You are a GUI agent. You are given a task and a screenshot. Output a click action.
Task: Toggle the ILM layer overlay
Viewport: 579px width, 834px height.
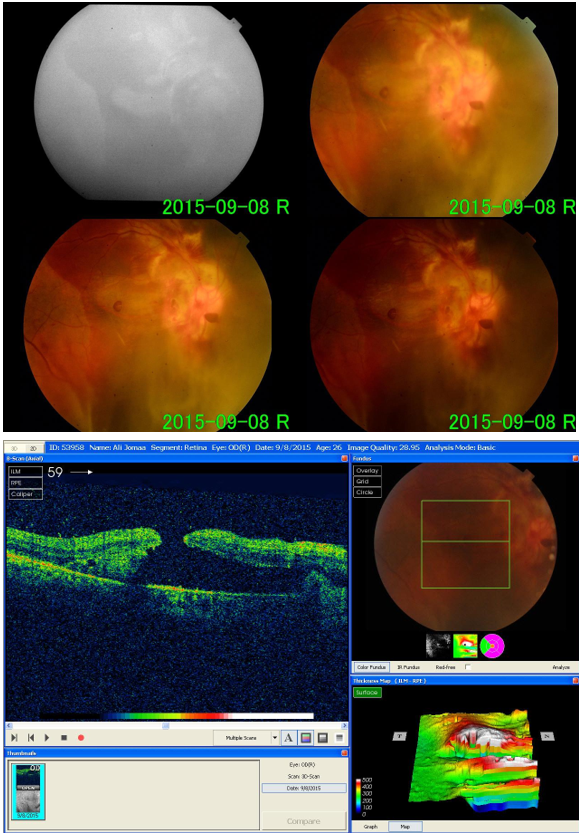(25, 472)
